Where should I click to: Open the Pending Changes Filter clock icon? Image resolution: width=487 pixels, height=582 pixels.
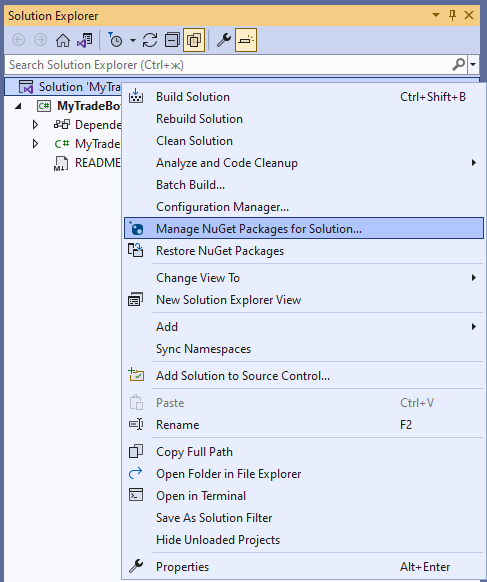pos(115,40)
